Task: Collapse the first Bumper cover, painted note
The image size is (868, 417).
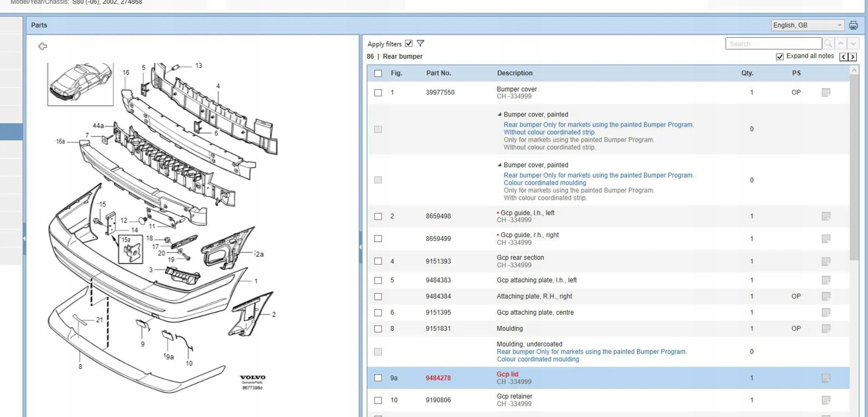Action: pyautogui.click(x=499, y=114)
